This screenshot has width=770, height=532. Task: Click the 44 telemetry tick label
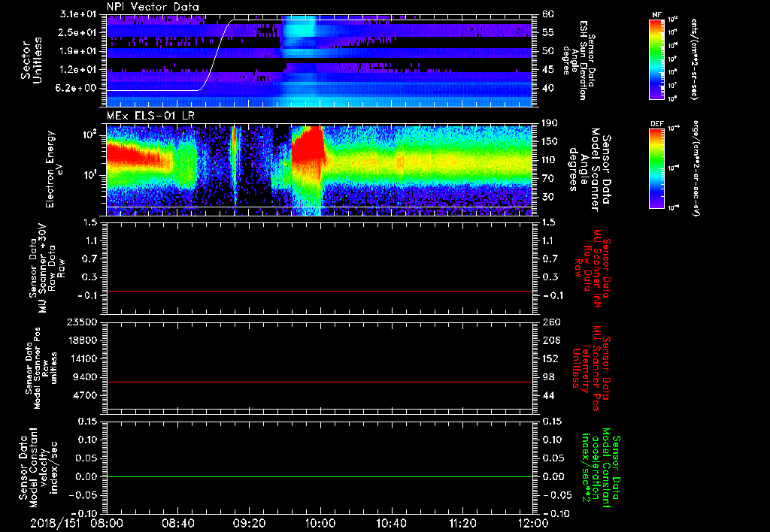pos(548,395)
